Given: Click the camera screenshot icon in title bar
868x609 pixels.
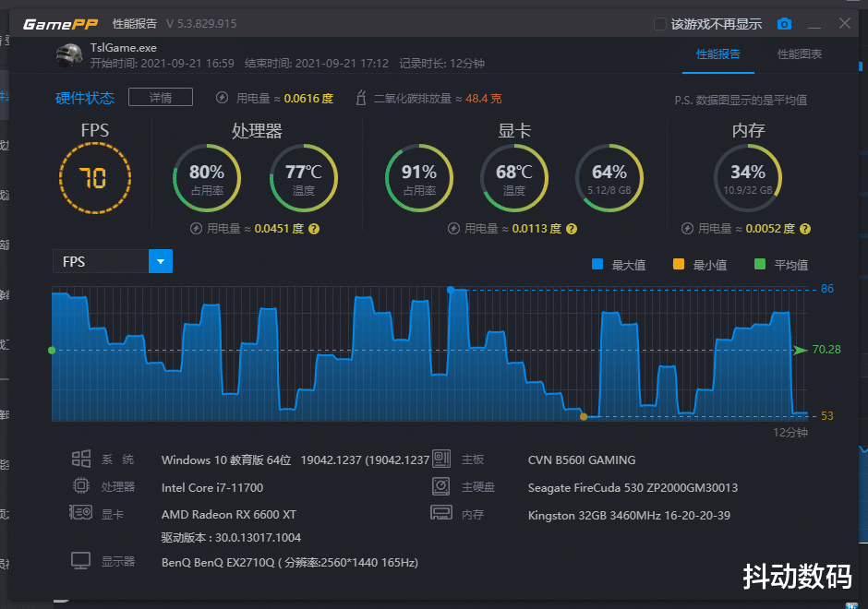Looking at the screenshot, I should tap(784, 24).
